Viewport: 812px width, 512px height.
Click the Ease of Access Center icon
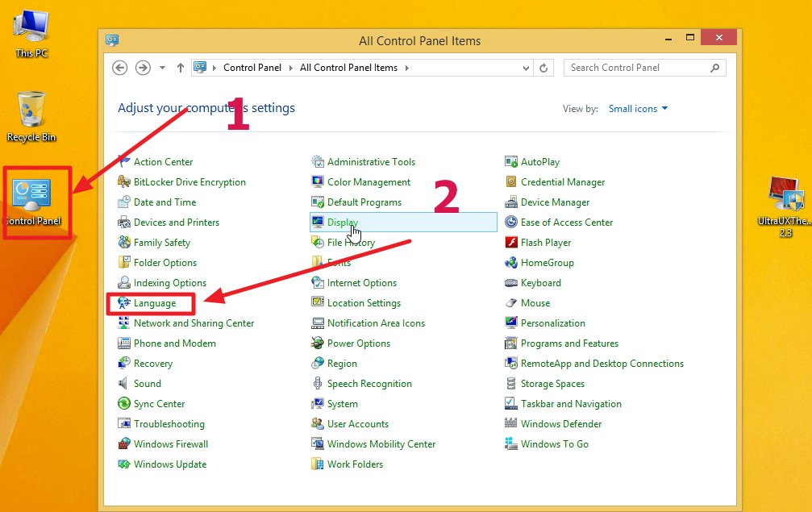click(511, 222)
